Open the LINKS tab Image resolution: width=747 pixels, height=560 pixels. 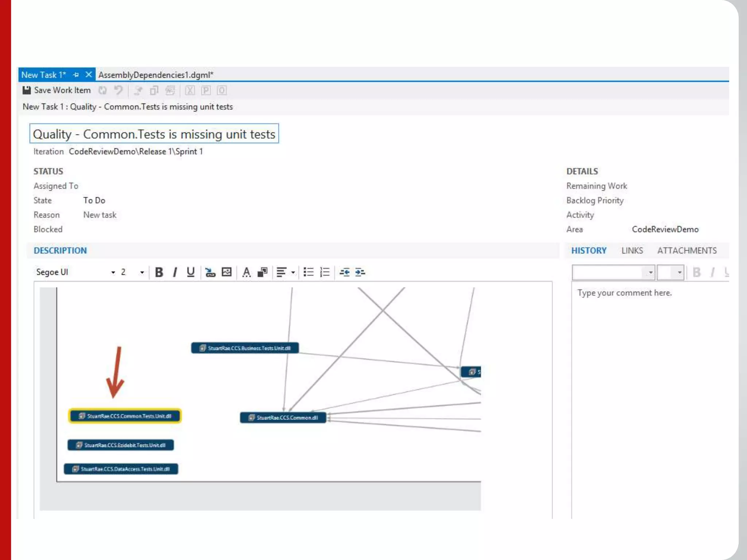[632, 251]
